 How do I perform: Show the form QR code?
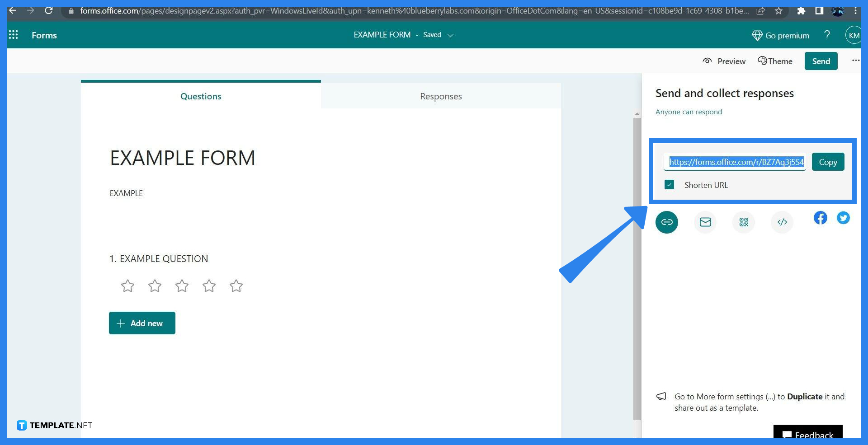click(744, 222)
